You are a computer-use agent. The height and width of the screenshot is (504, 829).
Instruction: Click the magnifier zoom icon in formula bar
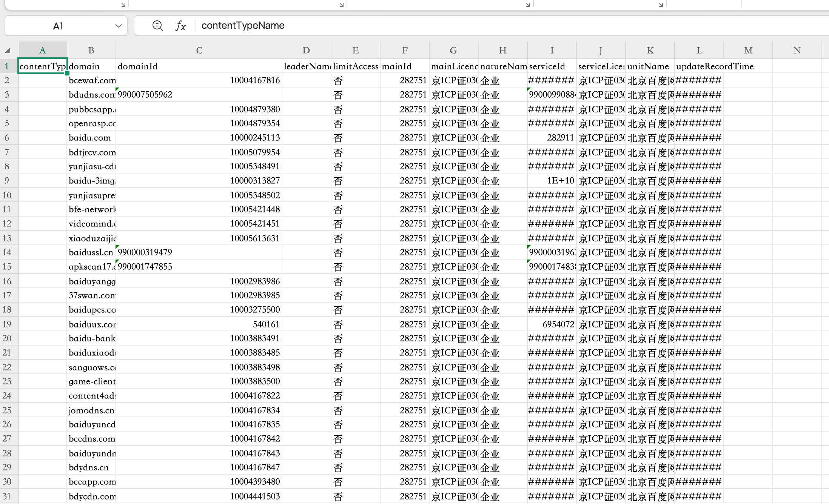(157, 26)
